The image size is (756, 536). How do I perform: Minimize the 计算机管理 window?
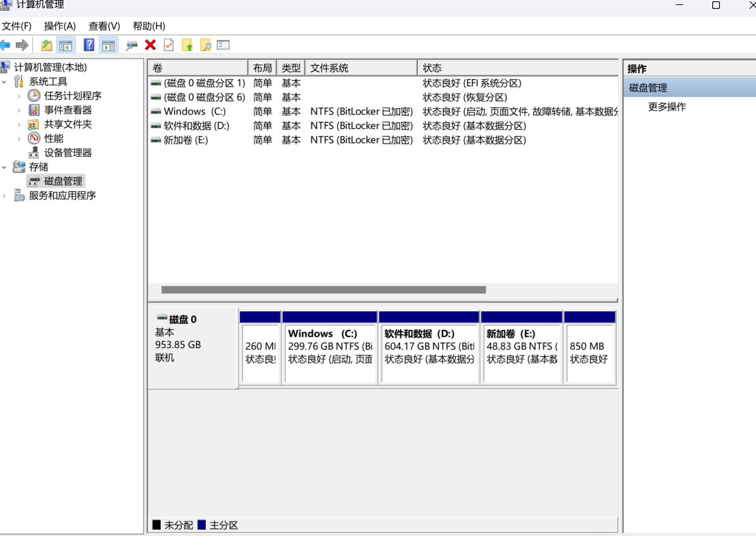pos(679,5)
